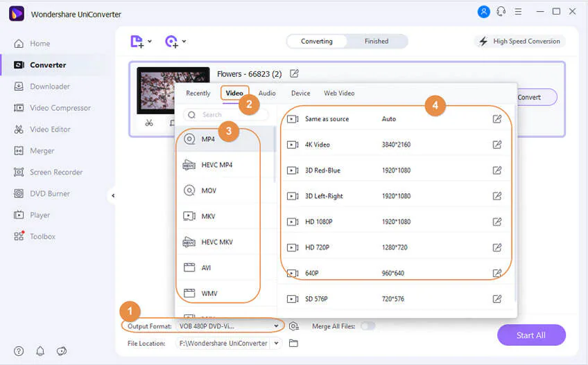Choose the 640P resolution preset
This screenshot has width=588, height=365.
click(396, 273)
